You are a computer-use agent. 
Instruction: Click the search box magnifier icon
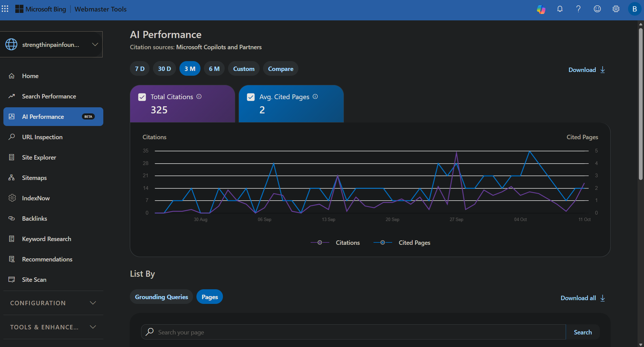(150, 332)
